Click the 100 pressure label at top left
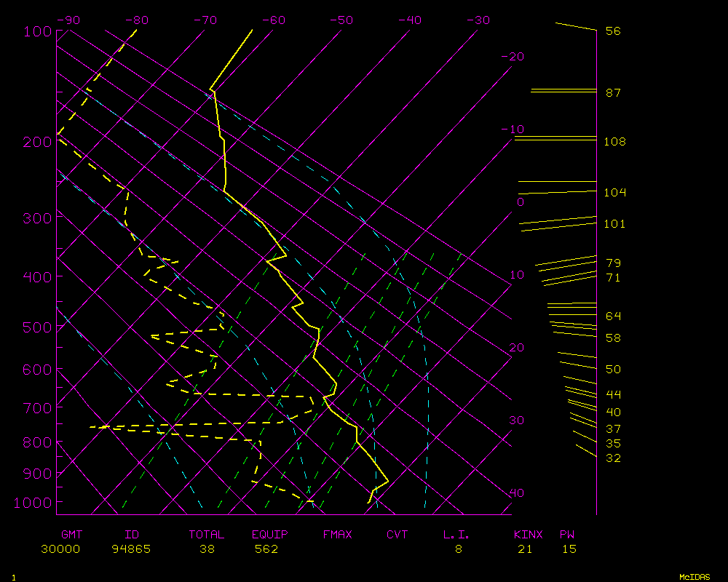The height and width of the screenshot is (582, 728). (36, 31)
